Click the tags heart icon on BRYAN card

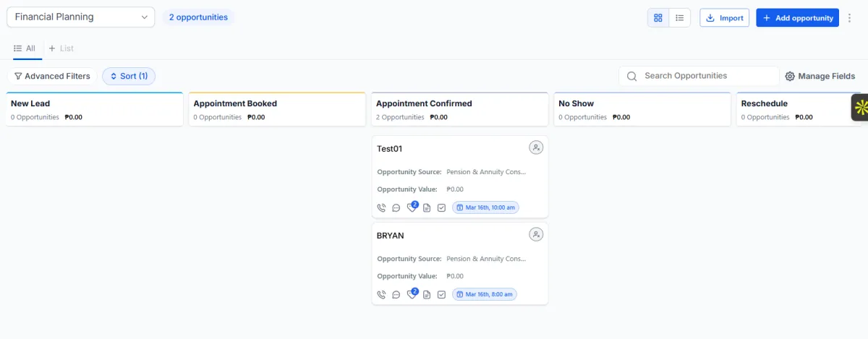(412, 295)
